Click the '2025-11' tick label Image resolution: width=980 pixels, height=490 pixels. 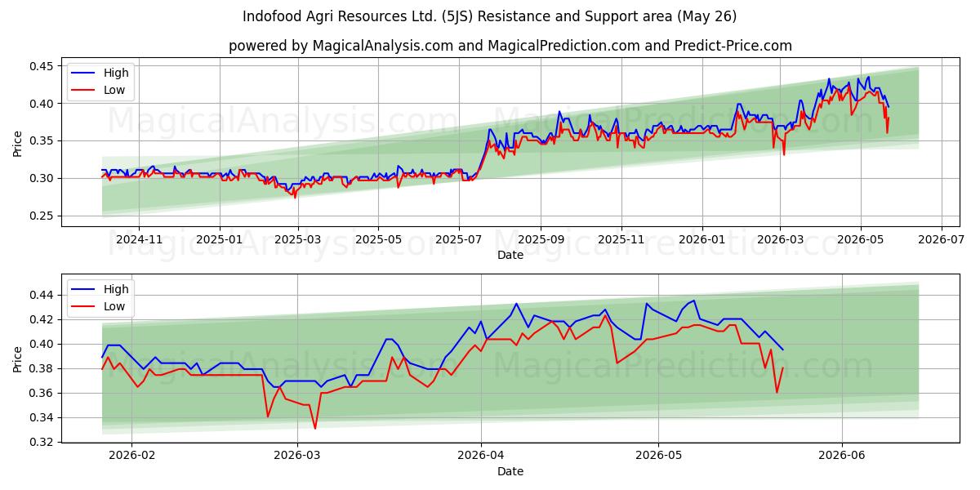pyautogui.click(x=621, y=239)
